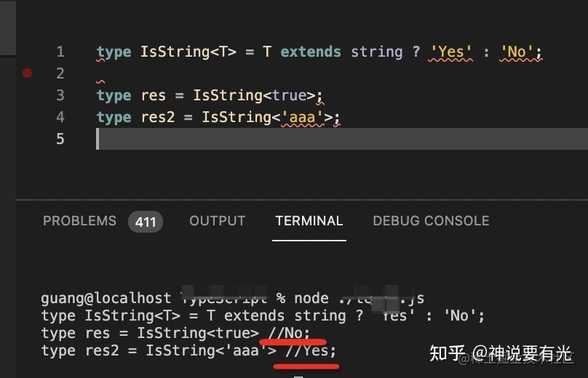Screen dimensions: 588x378
Task: Click the 'res' identifier on editor line 3
Action: (154, 95)
